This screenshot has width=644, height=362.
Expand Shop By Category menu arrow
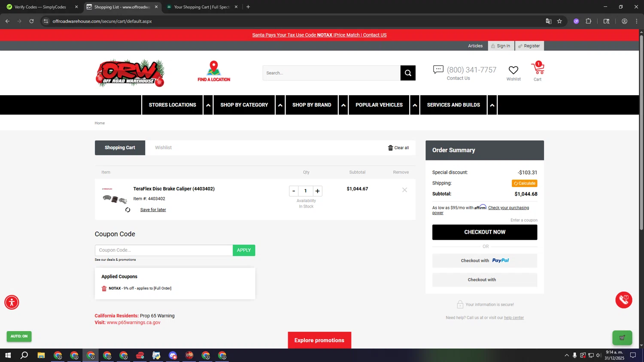pyautogui.click(x=280, y=105)
